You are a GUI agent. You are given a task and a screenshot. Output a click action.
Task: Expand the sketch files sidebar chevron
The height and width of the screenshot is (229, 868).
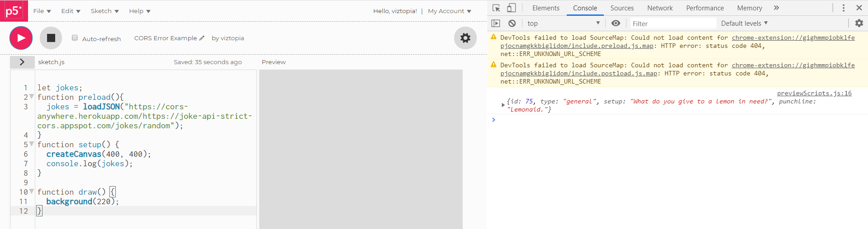pos(22,62)
